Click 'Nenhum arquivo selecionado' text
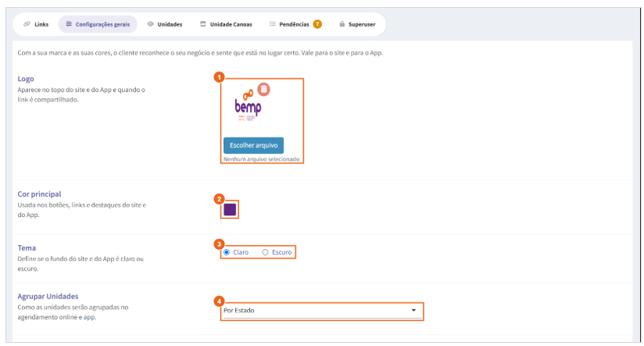644x346 pixels. pyautogui.click(x=261, y=159)
